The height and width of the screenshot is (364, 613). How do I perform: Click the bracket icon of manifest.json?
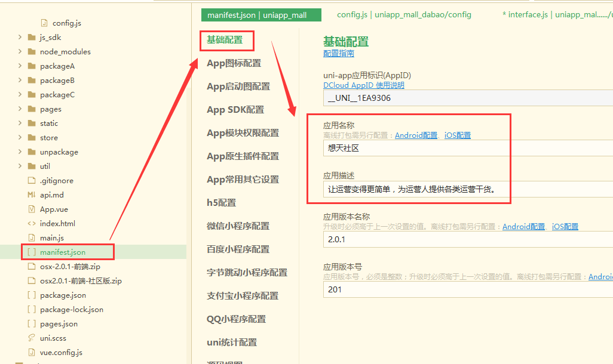tap(32, 252)
